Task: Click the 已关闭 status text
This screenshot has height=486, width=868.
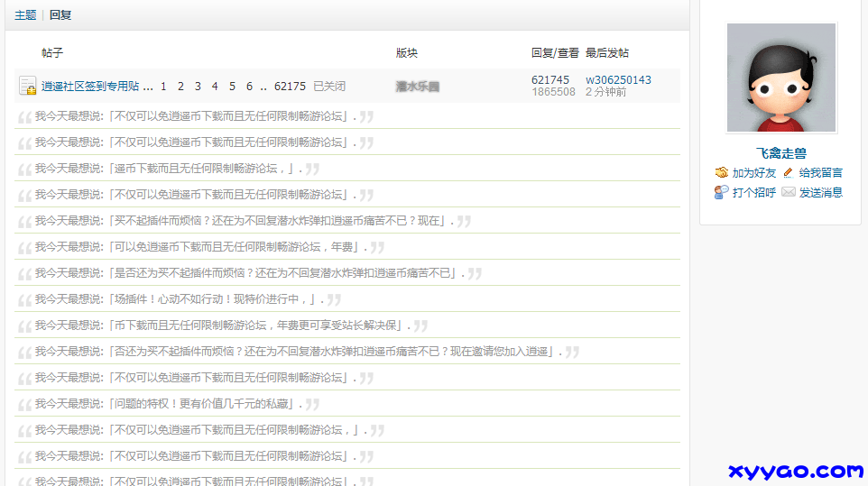Action: tap(329, 87)
